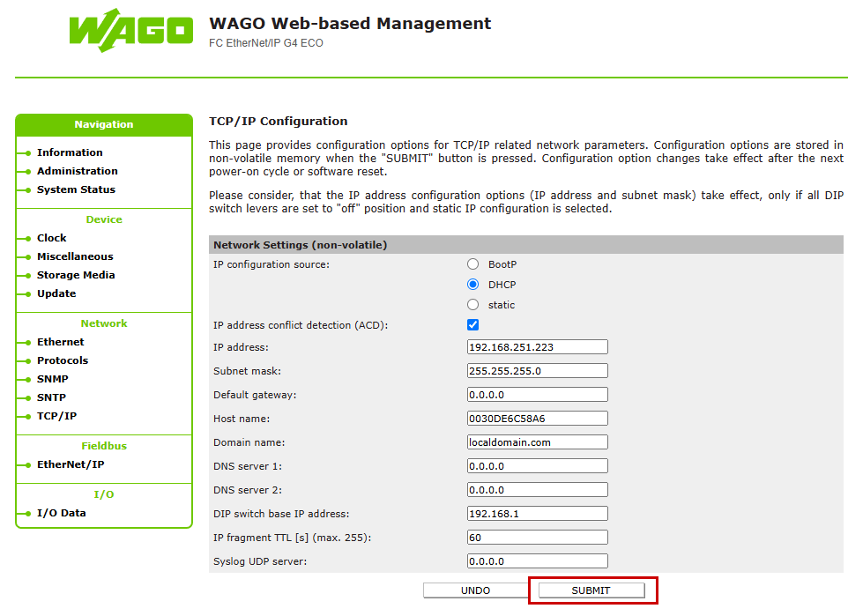
Task: Focus the Default gateway input field
Action: (537, 395)
